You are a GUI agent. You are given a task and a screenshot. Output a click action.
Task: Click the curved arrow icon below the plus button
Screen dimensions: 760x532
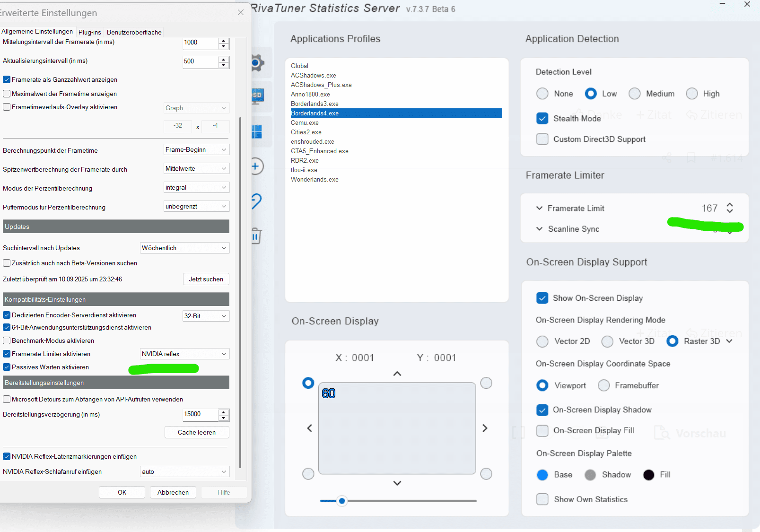click(256, 201)
